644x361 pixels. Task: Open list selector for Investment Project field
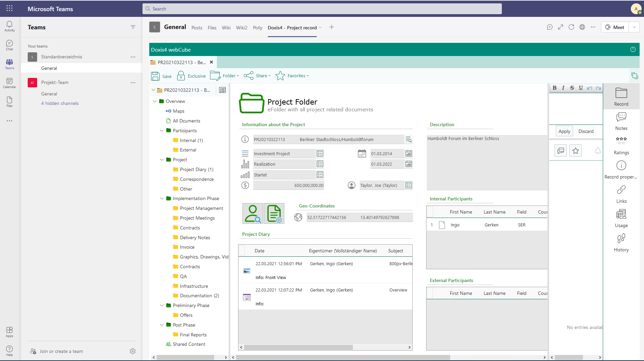point(320,154)
